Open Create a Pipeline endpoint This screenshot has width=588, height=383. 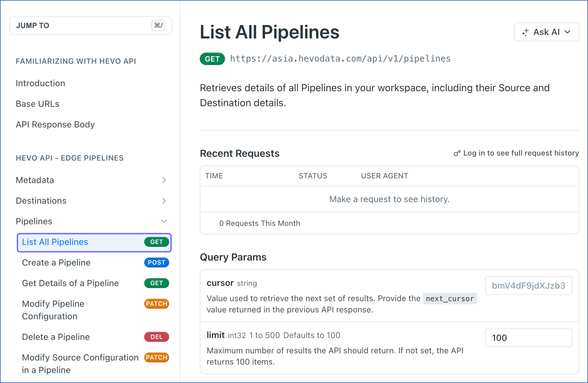coord(56,262)
